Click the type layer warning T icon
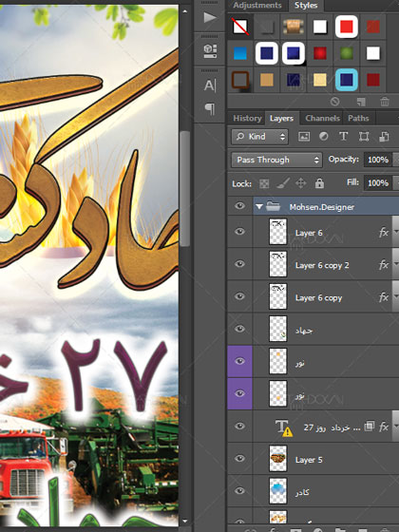The height and width of the screenshot is (532, 399). 284,427
